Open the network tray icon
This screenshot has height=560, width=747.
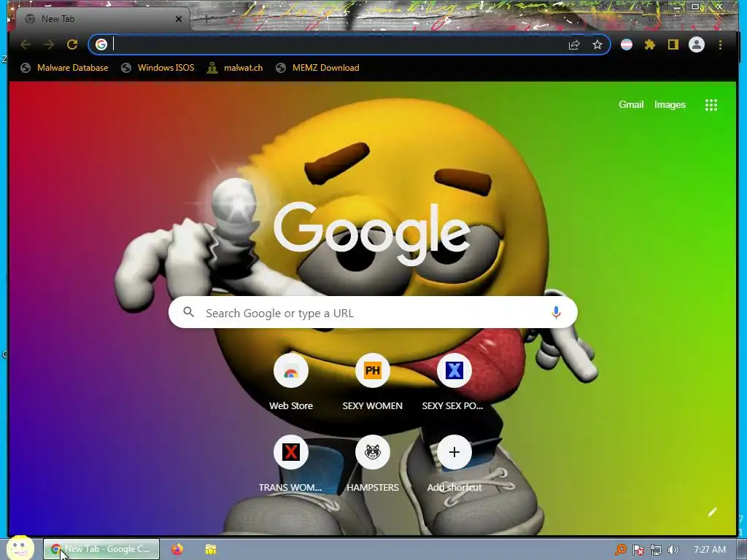click(656, 550)
